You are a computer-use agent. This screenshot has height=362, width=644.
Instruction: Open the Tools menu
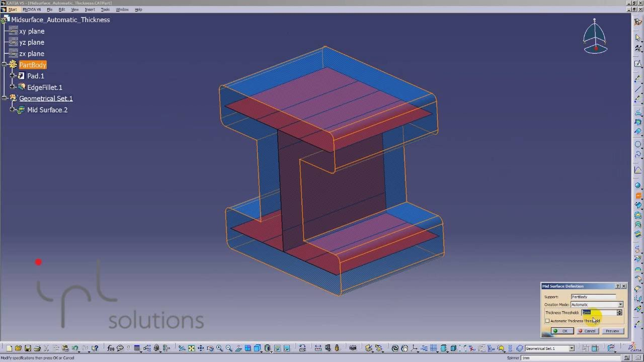coord(105,9)
